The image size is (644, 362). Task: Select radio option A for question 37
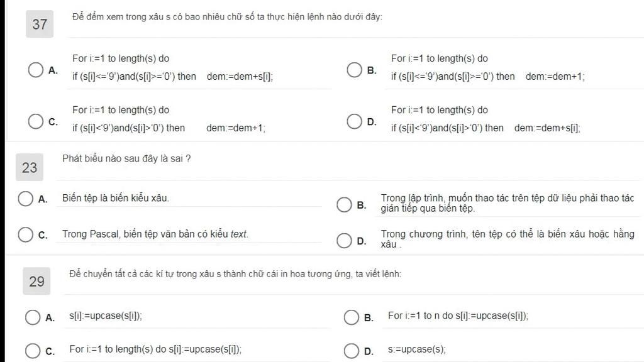pyautogui.click(x=36, y=70)
